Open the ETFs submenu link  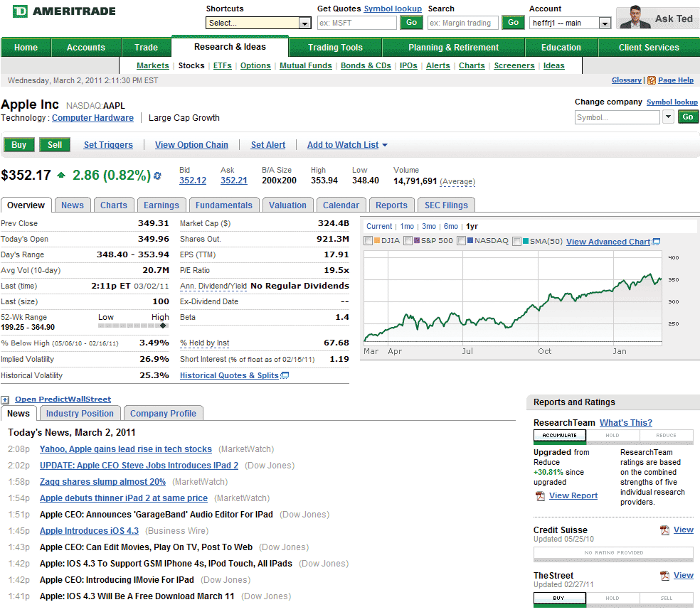pos(223,65)
